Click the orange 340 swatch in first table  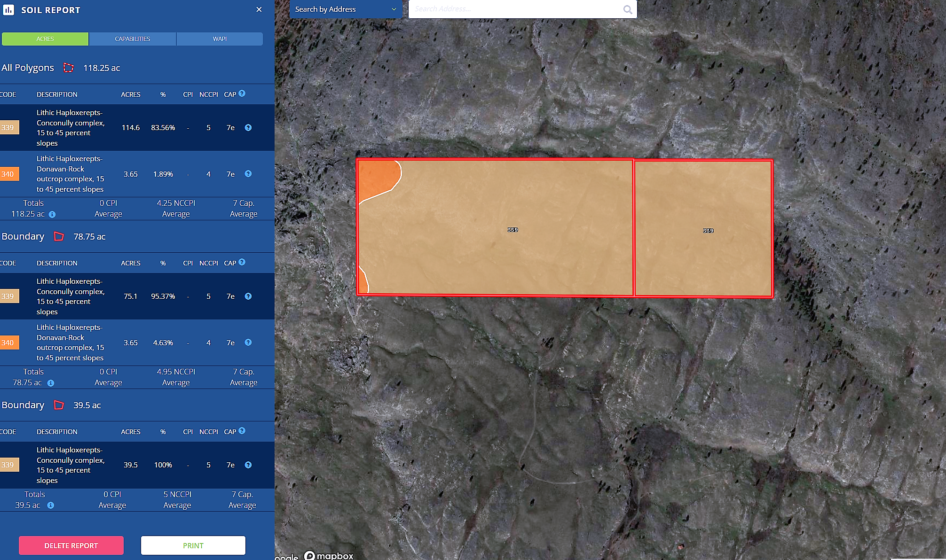click(x=9, y=174)
